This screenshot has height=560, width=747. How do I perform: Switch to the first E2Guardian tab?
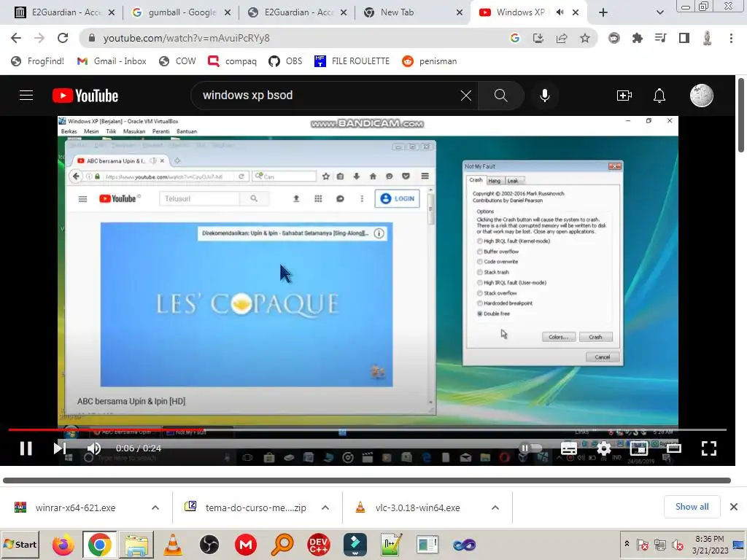click(x=66, y=12)
